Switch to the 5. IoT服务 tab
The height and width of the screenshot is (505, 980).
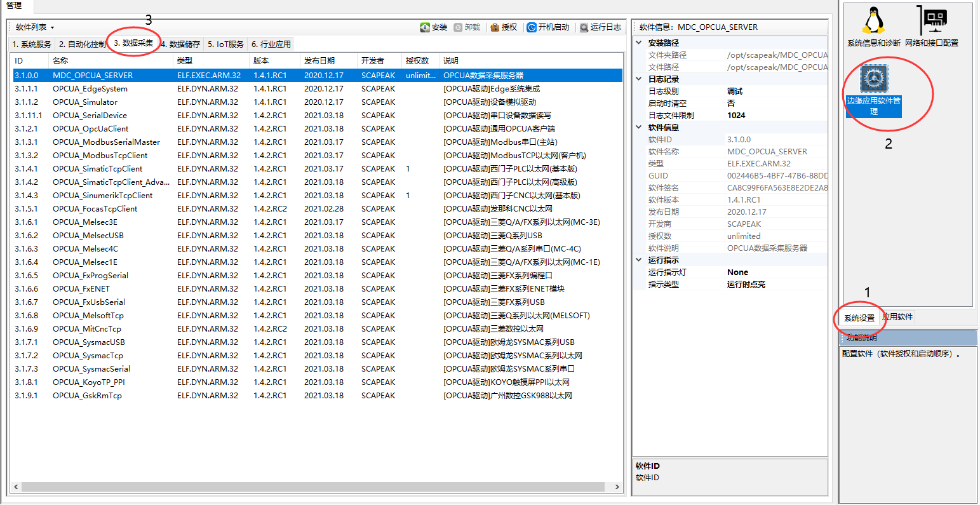(x=225, y=44)
